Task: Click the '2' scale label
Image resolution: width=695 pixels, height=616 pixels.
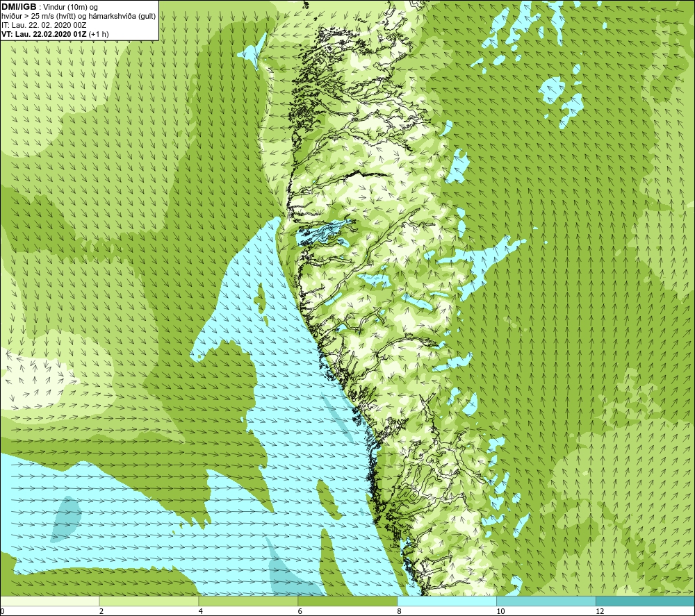Action: pos(101,611)
